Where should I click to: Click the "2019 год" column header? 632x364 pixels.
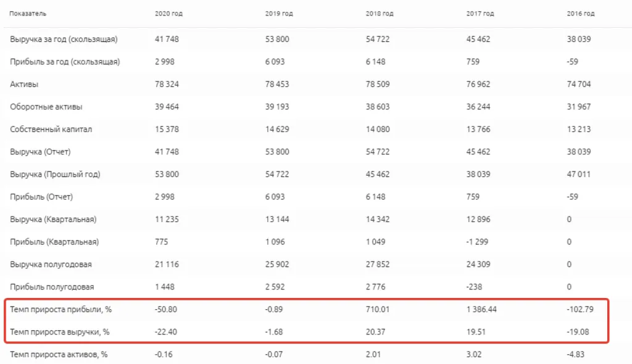(x=278, y=14)
